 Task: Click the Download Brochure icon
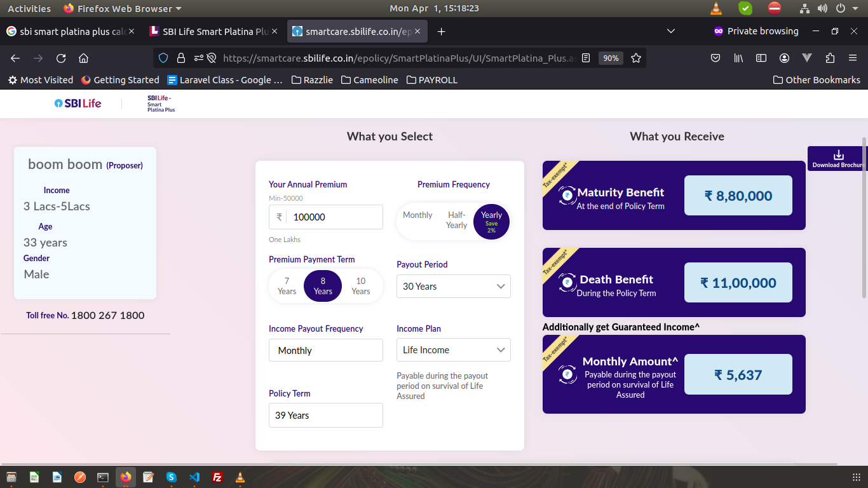[x=838, y=155]
